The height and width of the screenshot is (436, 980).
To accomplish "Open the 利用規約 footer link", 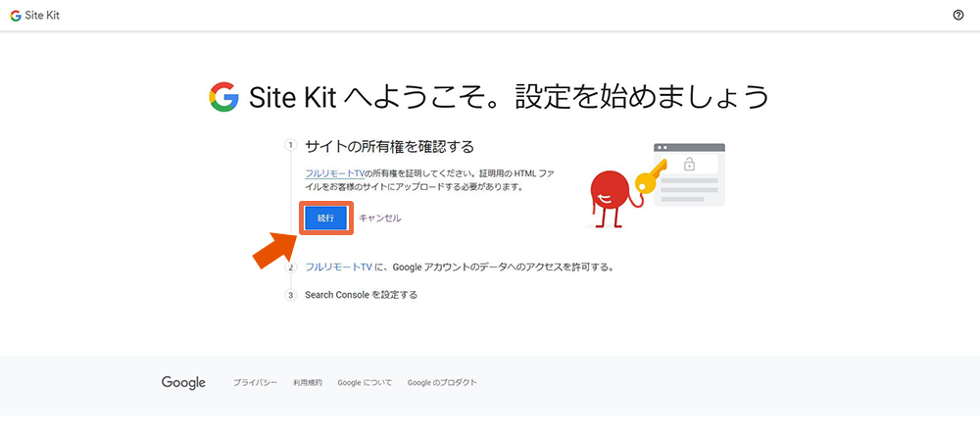I will pyautogui.click(x=308, y=382).
